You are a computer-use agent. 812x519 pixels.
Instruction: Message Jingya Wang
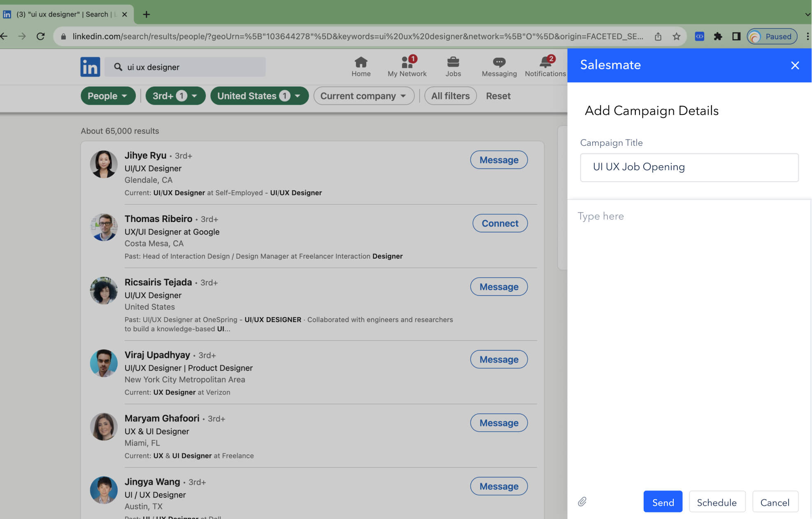coord(499,486)
